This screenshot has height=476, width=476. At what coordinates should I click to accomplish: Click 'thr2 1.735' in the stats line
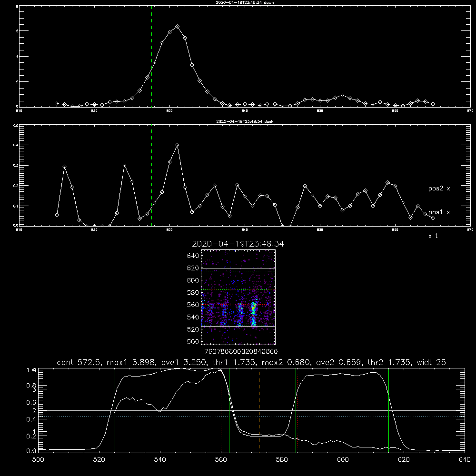point(390,362)
